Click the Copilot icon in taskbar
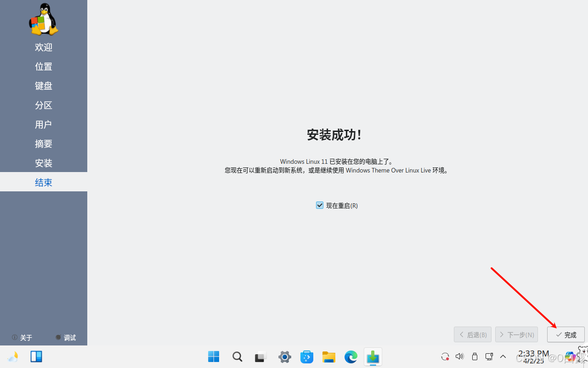Screen dimensions: 588x368 point(570,357)
